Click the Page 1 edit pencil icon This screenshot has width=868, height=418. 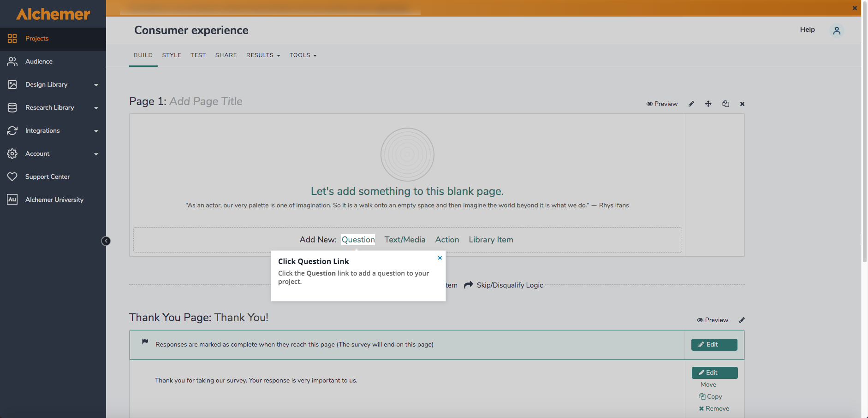(x=691, y=104)
